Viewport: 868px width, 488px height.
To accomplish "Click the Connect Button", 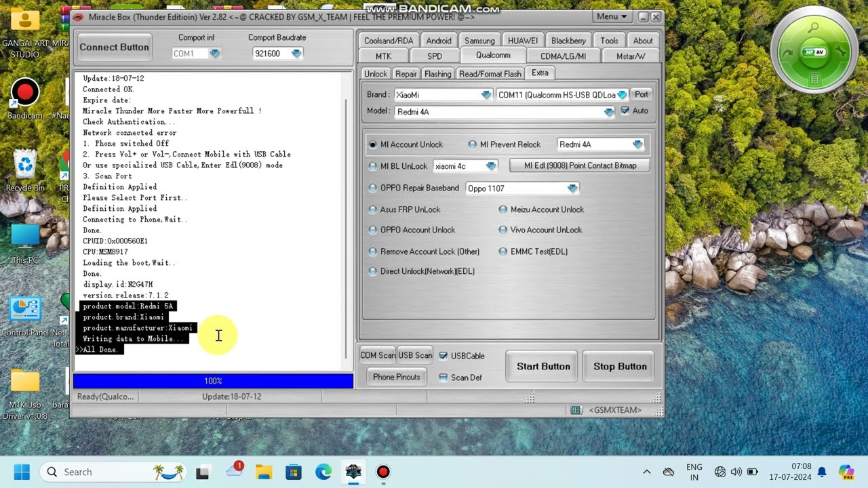I will coord(114,47).
